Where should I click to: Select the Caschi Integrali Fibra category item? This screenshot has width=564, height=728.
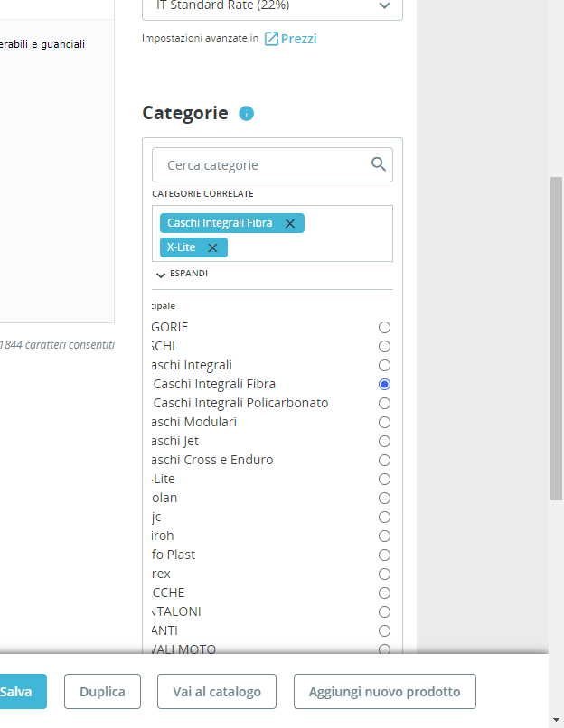[214, 384]
